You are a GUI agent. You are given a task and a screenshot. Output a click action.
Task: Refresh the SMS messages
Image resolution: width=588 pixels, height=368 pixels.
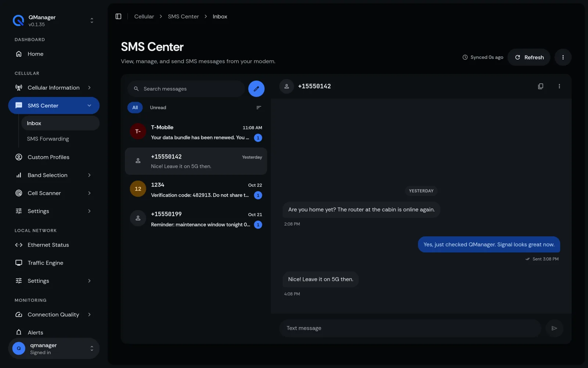pos(529,57)
